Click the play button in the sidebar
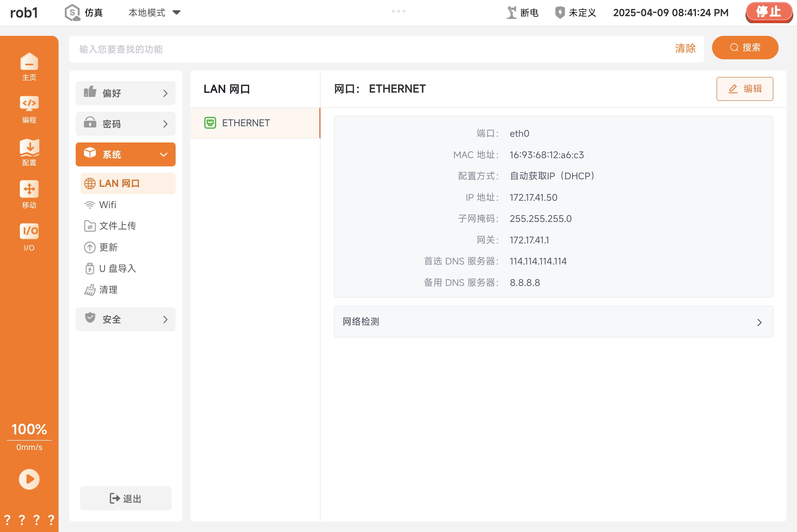Screen dimensions: 797x532 29,479
